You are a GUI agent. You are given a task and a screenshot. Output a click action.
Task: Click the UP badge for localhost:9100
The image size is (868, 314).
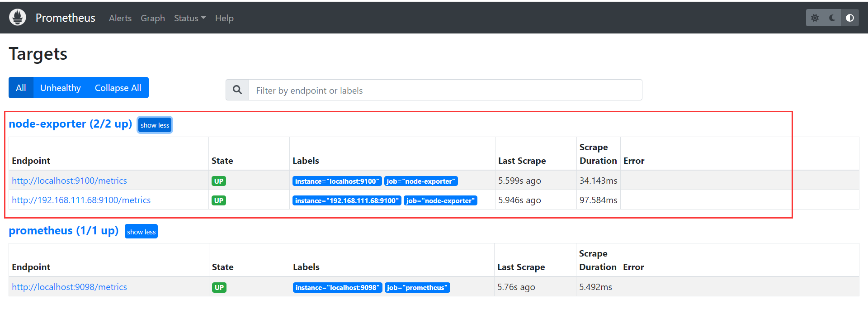pyautogui.click(x=219, y=181)
